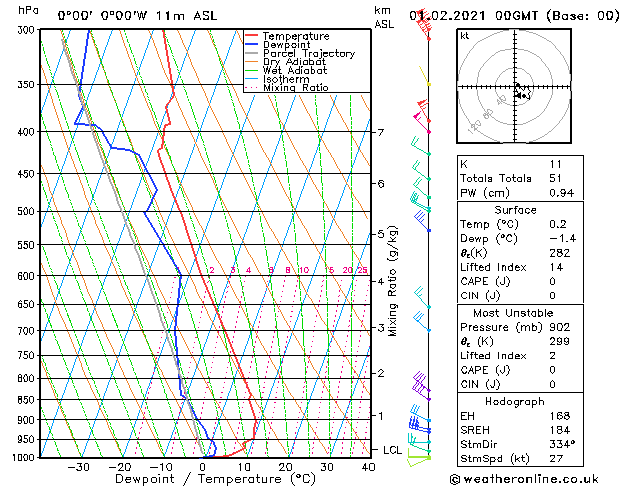This screenshot has height=486, width=629.
Task: Click the surface Dewp value "-1.4"
Action: coord(563,239)
